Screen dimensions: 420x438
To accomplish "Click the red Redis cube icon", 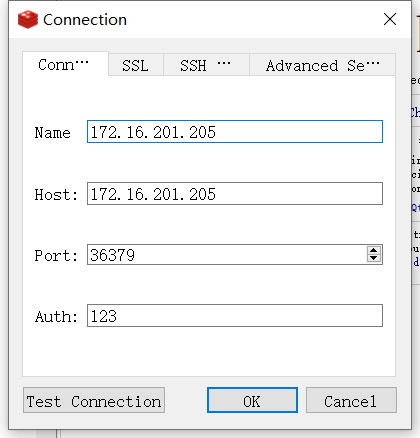I will (28, 19).
